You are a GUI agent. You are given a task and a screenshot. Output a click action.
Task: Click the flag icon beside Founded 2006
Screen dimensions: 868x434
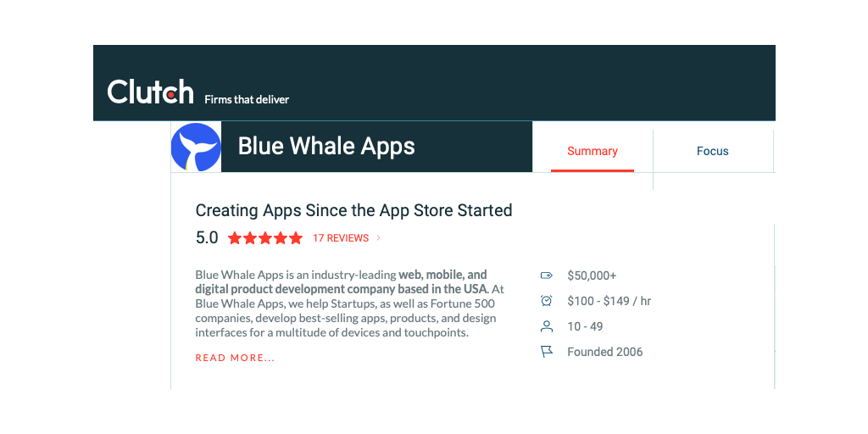pyautogui.click(x=547, y=352)
